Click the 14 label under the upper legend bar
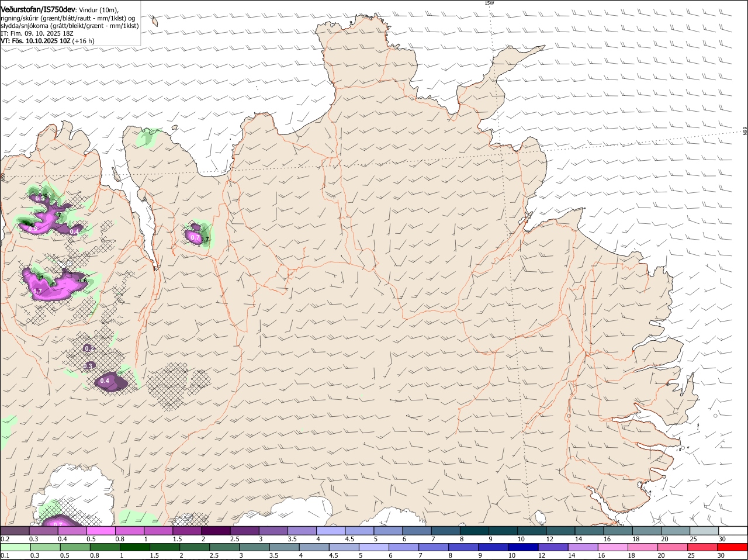Viewport: 748px width, 560px height. [x=579, y=539]
